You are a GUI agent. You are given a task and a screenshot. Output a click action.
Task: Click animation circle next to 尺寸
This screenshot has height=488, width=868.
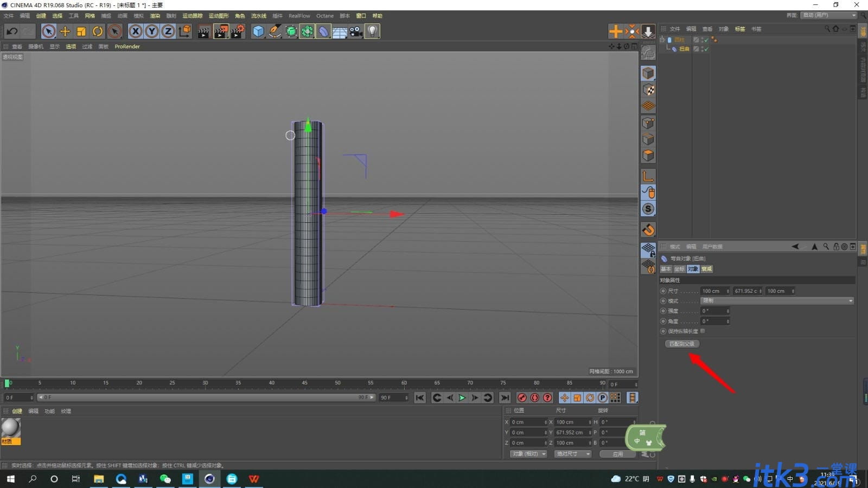tap(663, 291)
